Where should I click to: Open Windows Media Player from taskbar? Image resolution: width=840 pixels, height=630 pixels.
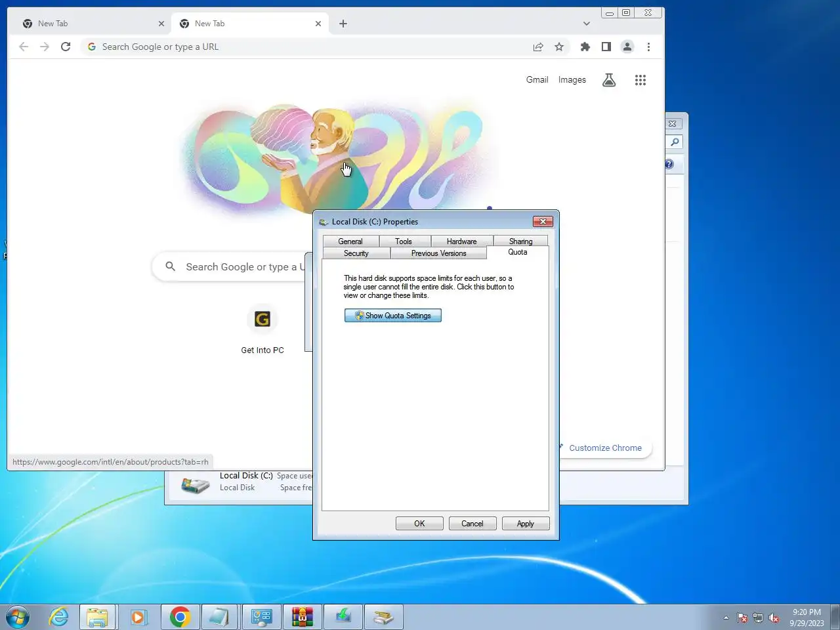[x=138, y=617]
